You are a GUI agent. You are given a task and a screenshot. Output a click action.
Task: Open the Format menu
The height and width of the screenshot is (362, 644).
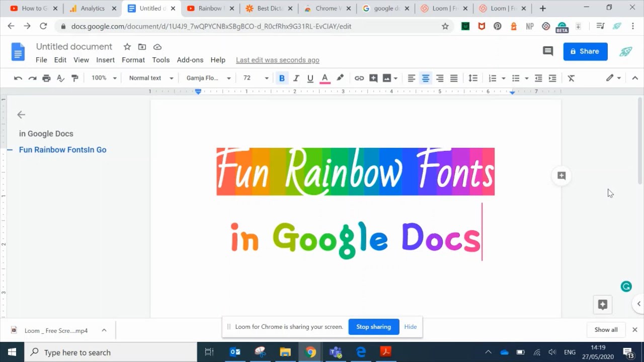click(x=133, y=60)
